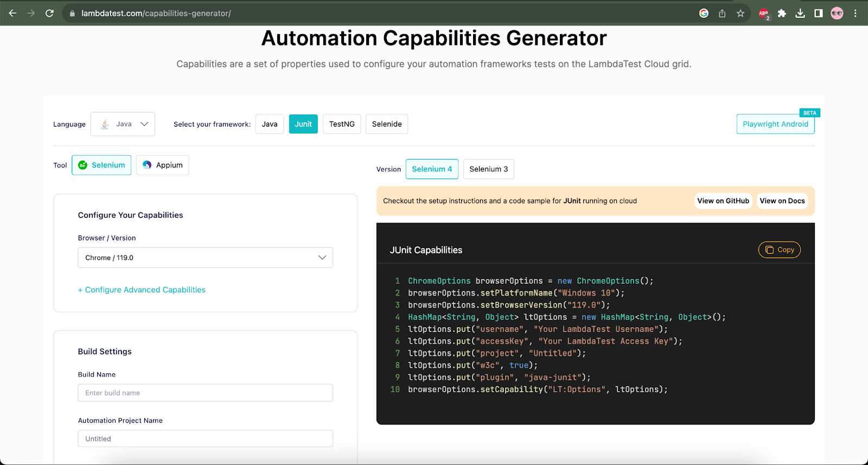Select the TestNG framework tab

(x=342, y=124)
